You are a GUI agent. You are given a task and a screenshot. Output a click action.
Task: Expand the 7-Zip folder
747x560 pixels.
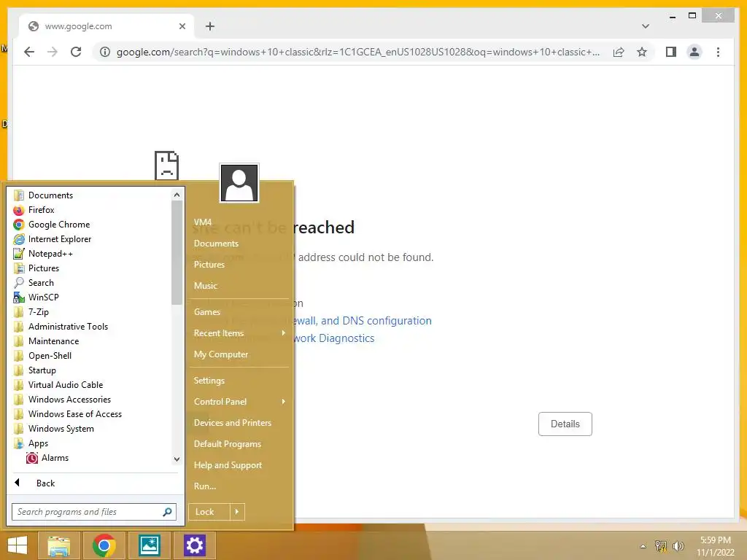click(38, 312)
